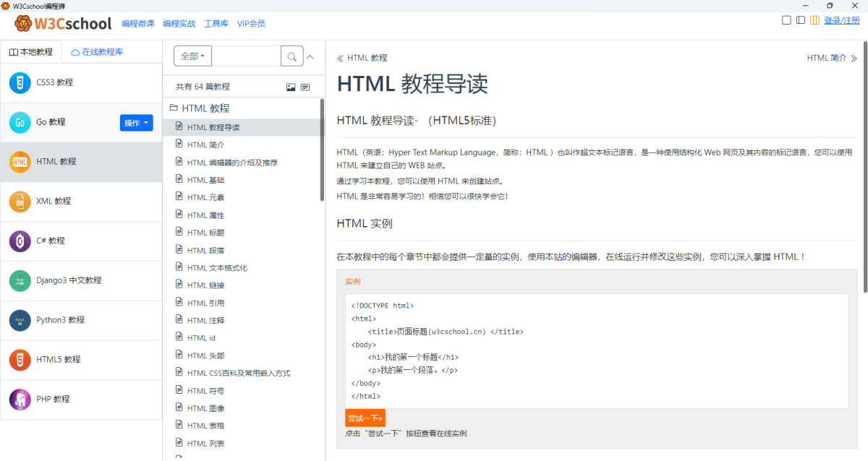Click the text list view icon

tap(305, 87)
